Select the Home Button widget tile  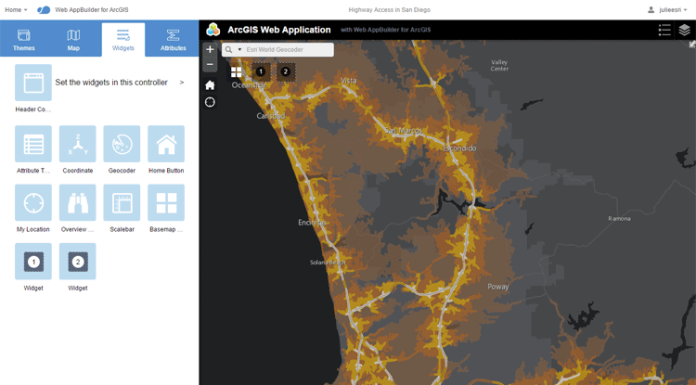[166, 144]
